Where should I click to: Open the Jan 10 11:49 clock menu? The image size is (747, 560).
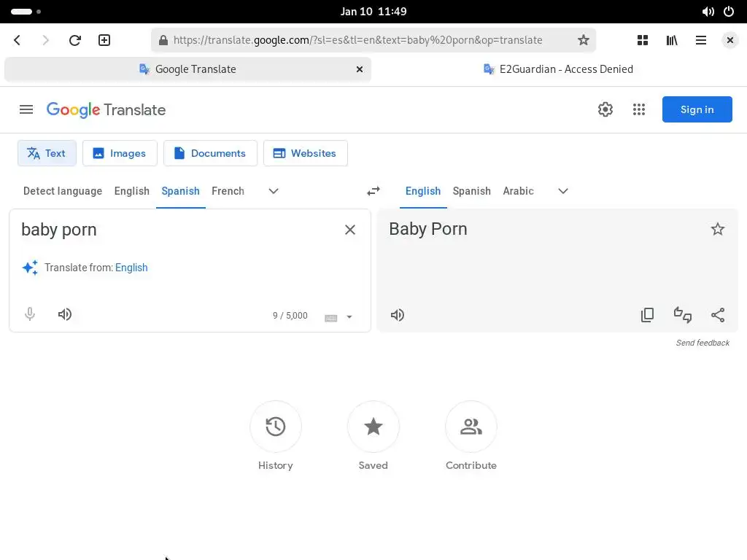click(373, 12)
